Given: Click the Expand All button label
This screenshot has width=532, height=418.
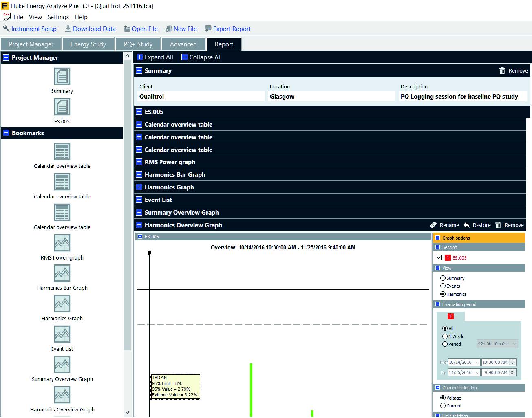Looking at the screenshot, I should [x=159, y=57].
